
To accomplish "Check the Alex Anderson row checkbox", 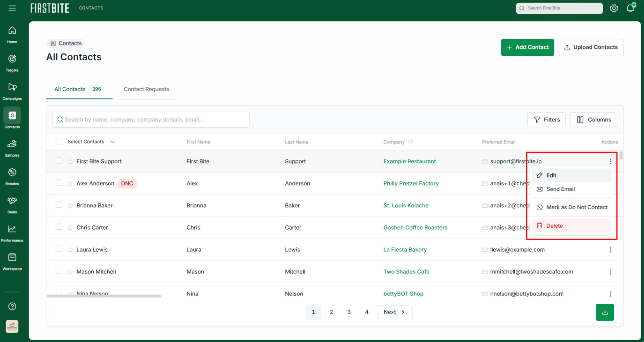I will click(x=59, y=183).
